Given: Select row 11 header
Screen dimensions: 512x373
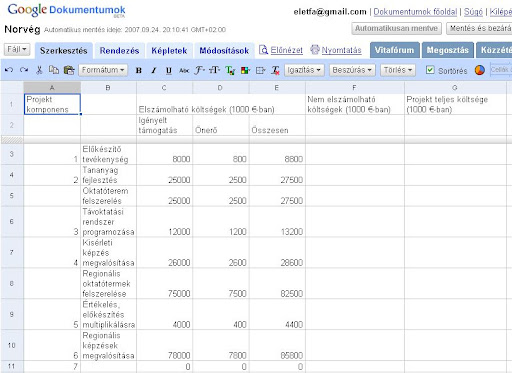Looking at the screenshot, I should [12, 366].
